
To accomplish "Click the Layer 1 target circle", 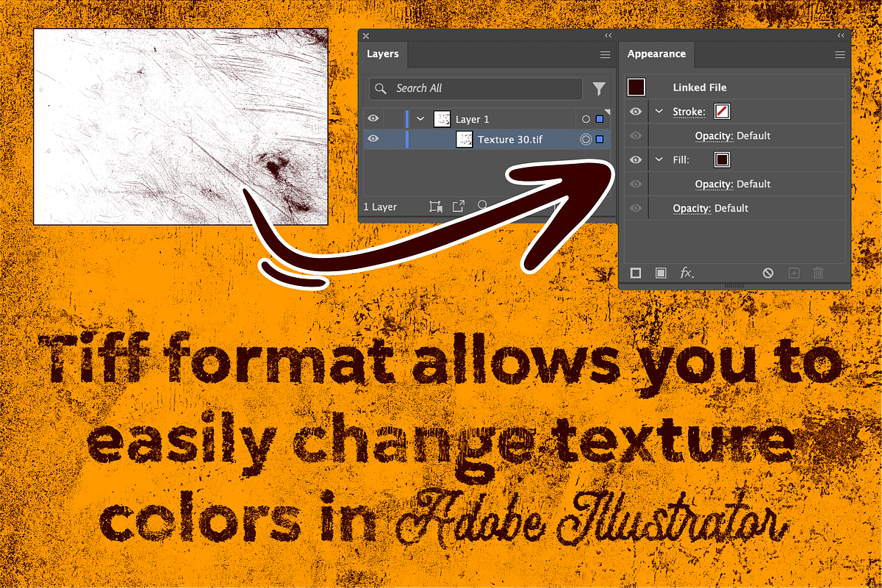I will tap(586, 119).
